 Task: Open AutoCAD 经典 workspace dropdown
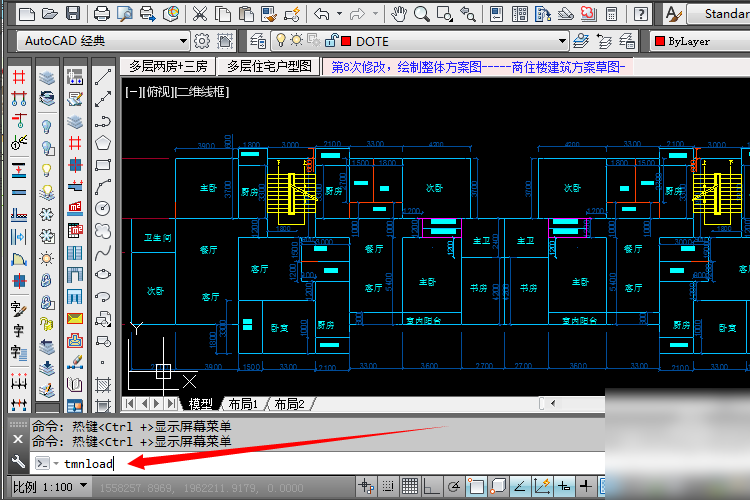[102, 41]
